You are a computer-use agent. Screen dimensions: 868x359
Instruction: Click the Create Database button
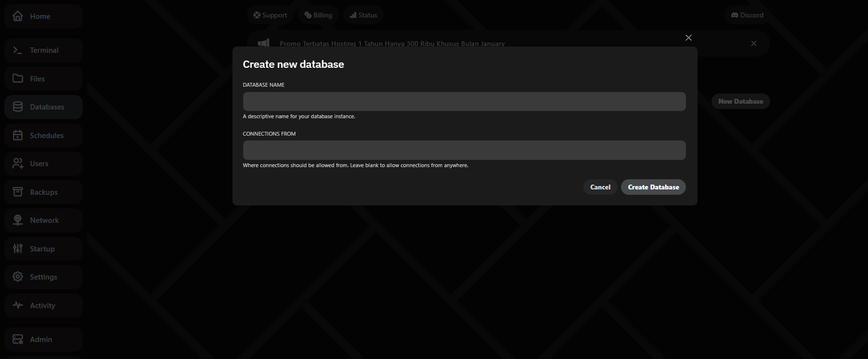(653, 187)
